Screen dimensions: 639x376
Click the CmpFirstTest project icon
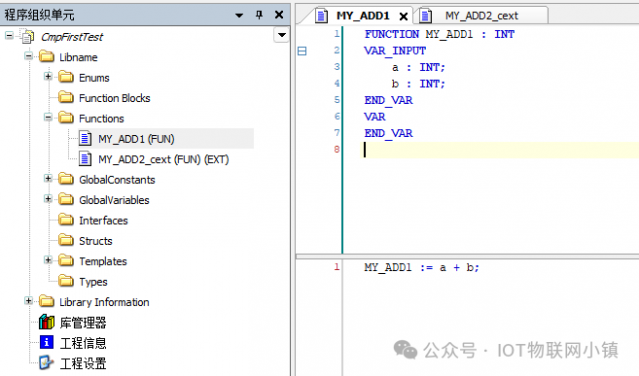[x=27, y=37]
